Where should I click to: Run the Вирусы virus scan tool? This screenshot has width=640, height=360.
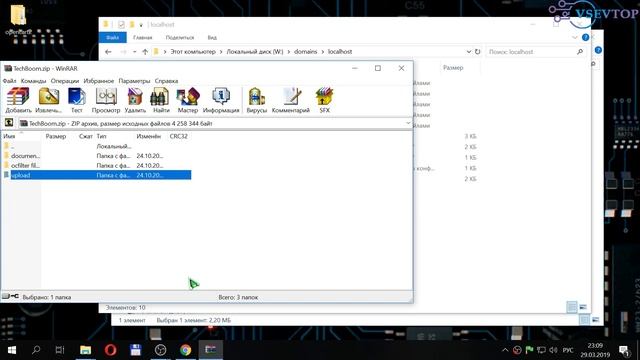[257, 100]
